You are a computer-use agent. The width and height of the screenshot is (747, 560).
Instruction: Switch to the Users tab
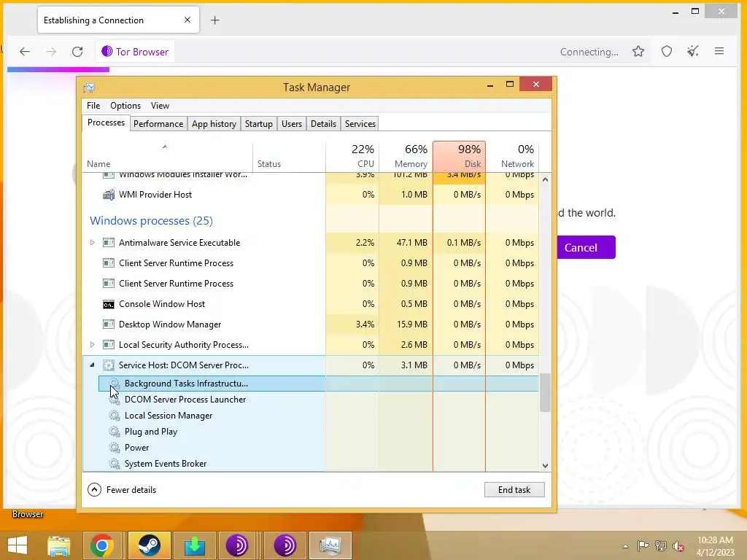tap(292, 124)
